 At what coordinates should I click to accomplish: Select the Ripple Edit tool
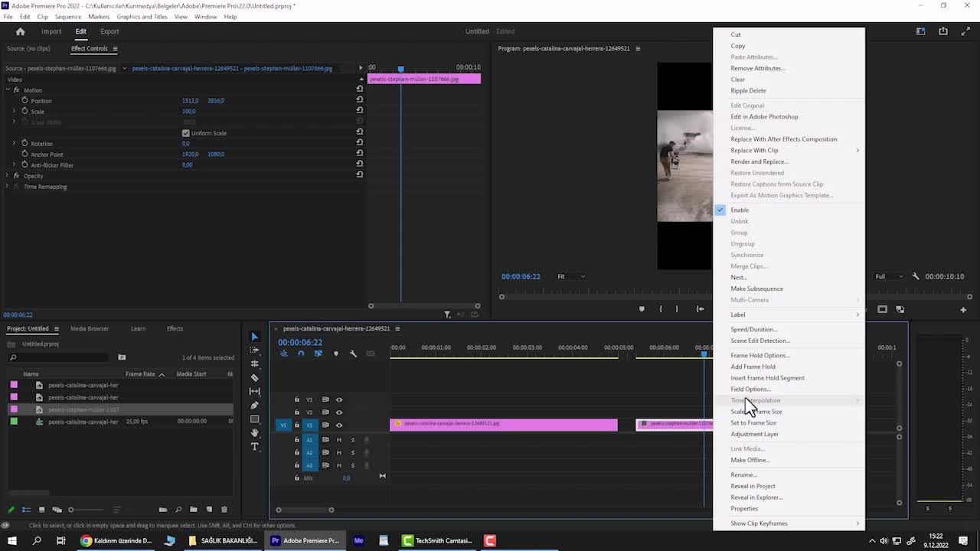point(255,364)
